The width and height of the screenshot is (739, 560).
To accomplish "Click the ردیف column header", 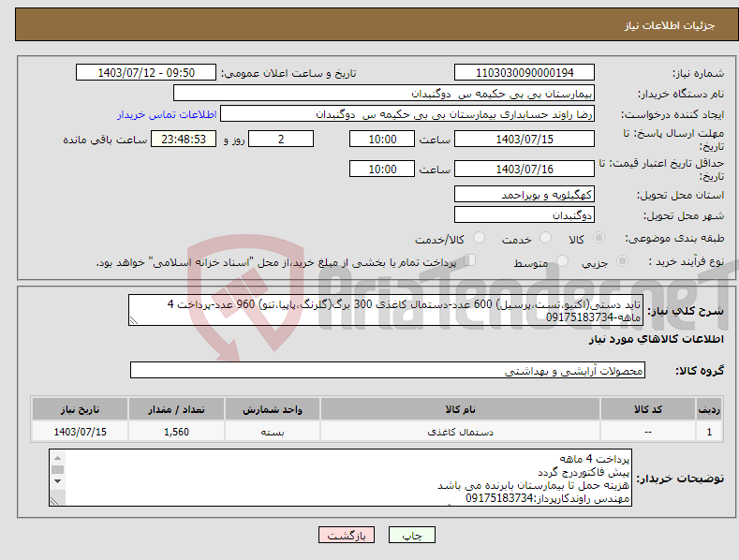I will (x=709, y=409).
